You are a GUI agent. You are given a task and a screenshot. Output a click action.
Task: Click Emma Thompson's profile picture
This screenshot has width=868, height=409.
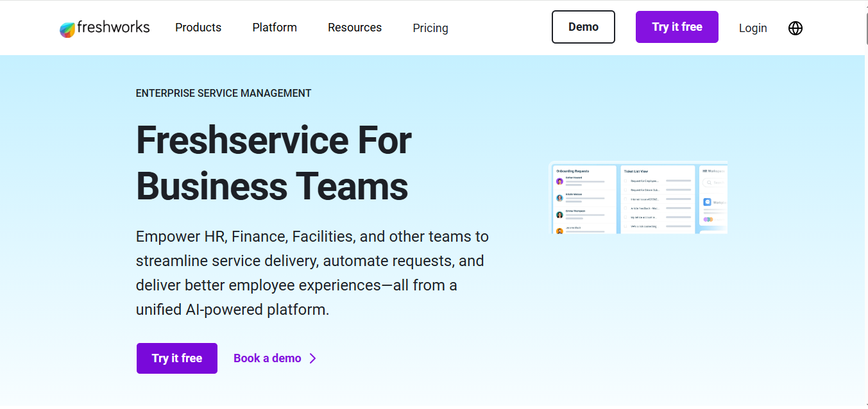[559, 215]
